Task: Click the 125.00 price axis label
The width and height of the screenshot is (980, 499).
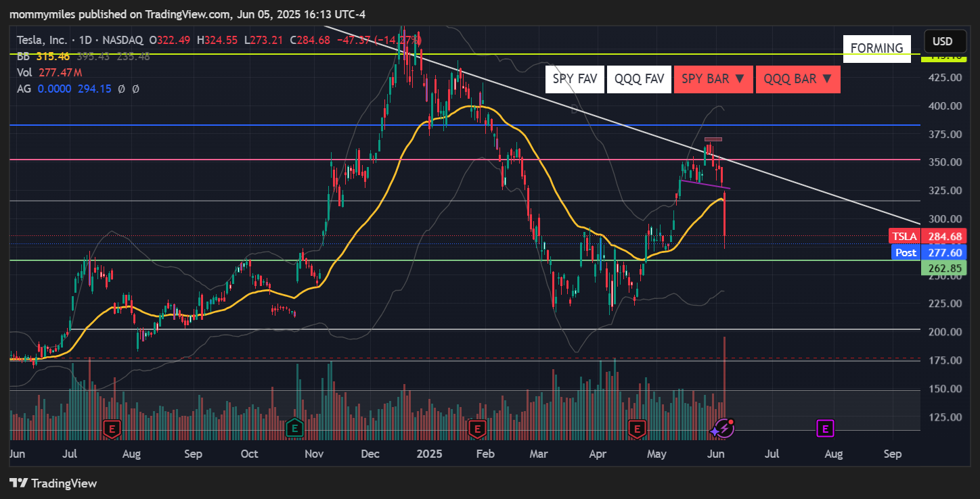Action: coord(945,417)
